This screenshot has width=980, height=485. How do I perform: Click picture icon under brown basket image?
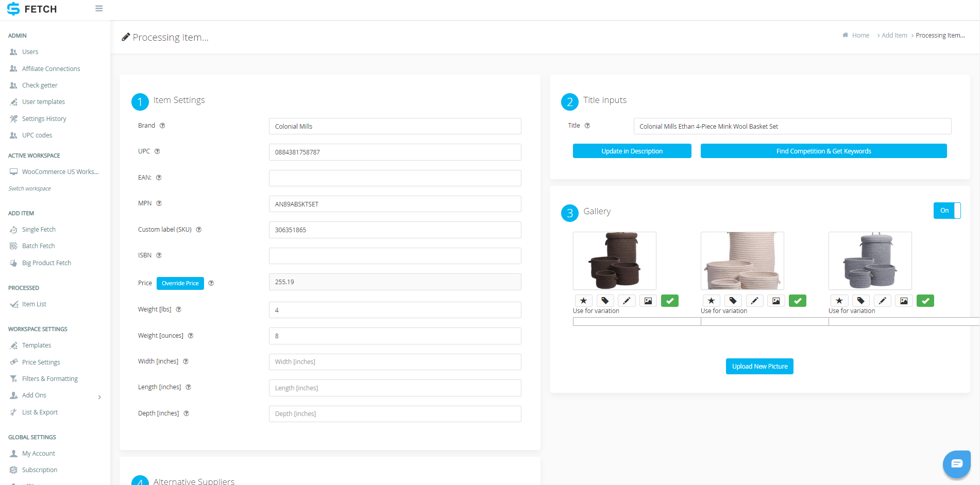[x=648, y=301]
